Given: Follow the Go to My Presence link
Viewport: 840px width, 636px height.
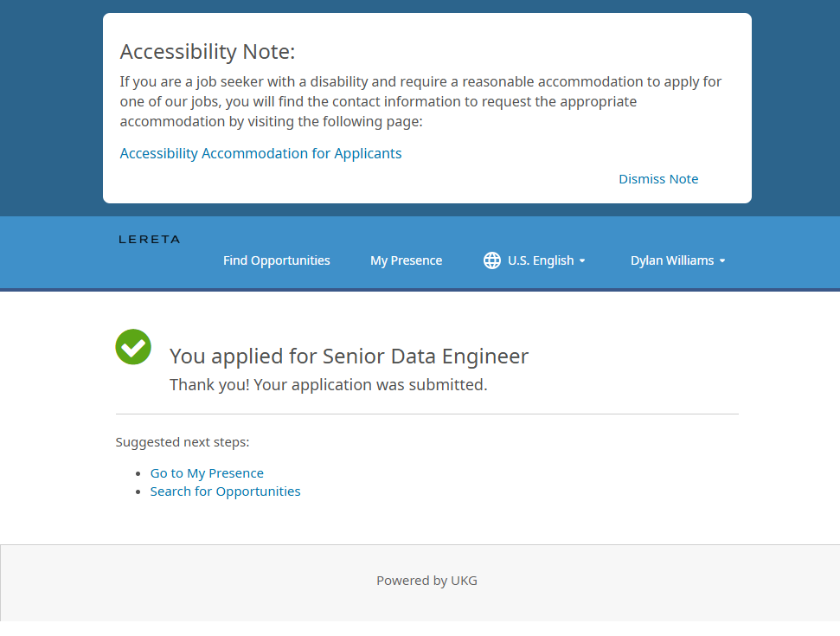Looking at the screenshot, I should 207,473.
